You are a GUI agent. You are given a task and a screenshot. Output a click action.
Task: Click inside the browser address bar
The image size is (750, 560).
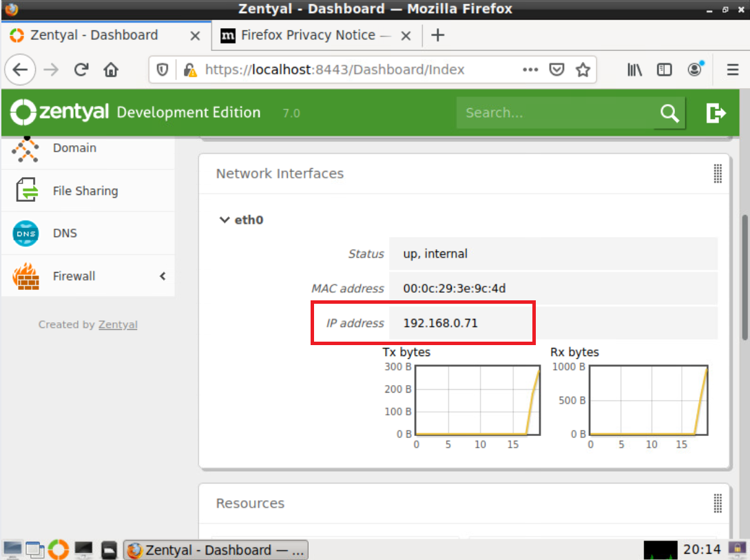click(344, 69)
